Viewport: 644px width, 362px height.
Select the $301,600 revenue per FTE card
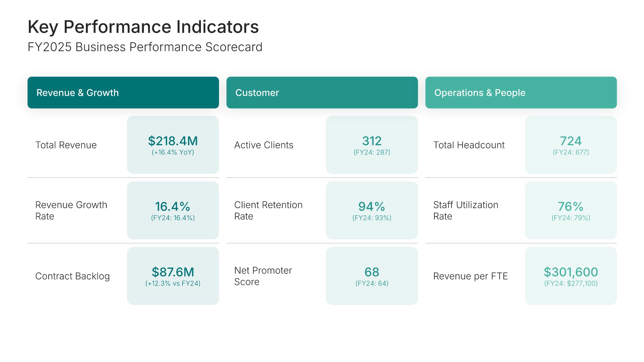point(571,276)
